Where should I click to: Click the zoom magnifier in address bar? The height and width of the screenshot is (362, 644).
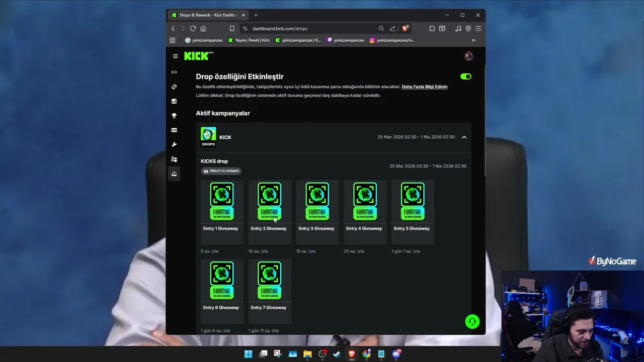click(381, 29)
